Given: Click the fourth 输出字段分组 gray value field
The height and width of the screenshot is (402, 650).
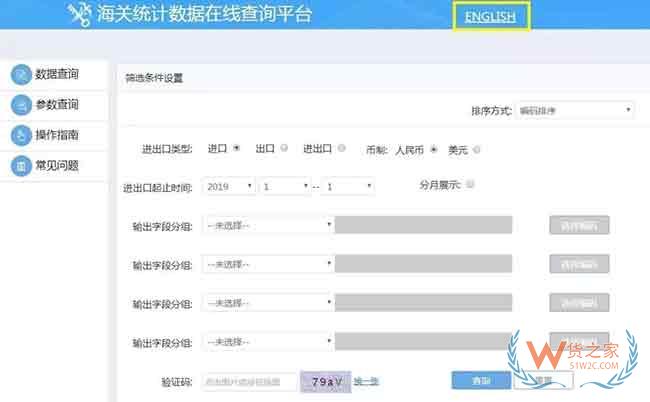Looking at the screenshot, I should [x=423, y=341].
